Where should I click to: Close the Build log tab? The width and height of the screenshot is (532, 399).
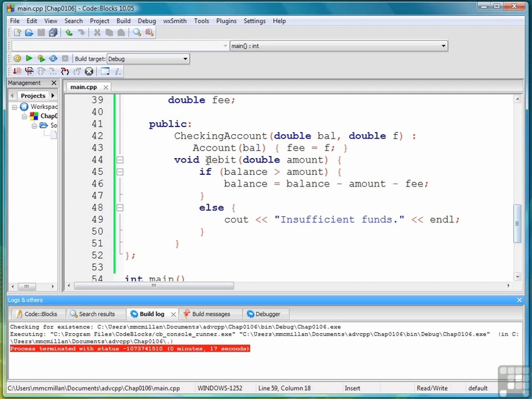(173, 314)
